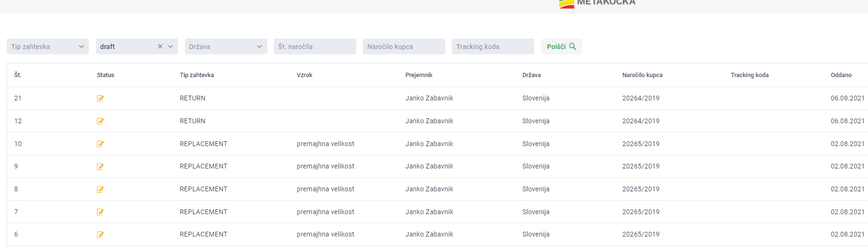868x247 pixels.
Task: Open draft edit icon for request 7
Action: pos(100,212)
